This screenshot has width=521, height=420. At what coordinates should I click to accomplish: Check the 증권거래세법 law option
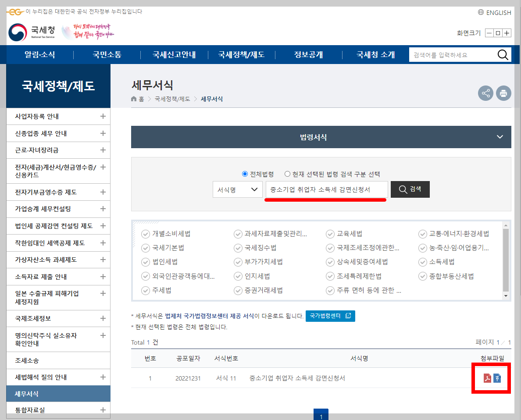pos(238,291)
